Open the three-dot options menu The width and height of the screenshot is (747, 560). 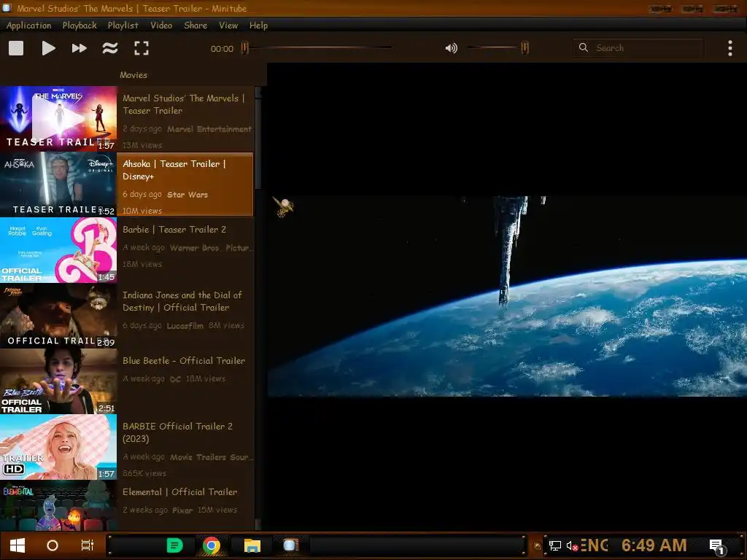(729, 48)
